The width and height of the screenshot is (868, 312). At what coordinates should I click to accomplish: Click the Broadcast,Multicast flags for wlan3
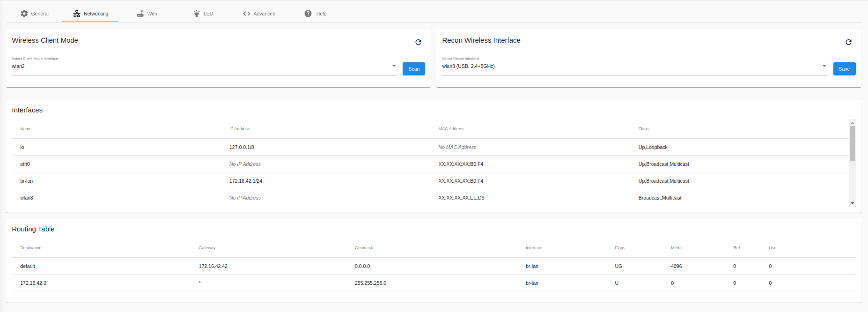point(660,198)
